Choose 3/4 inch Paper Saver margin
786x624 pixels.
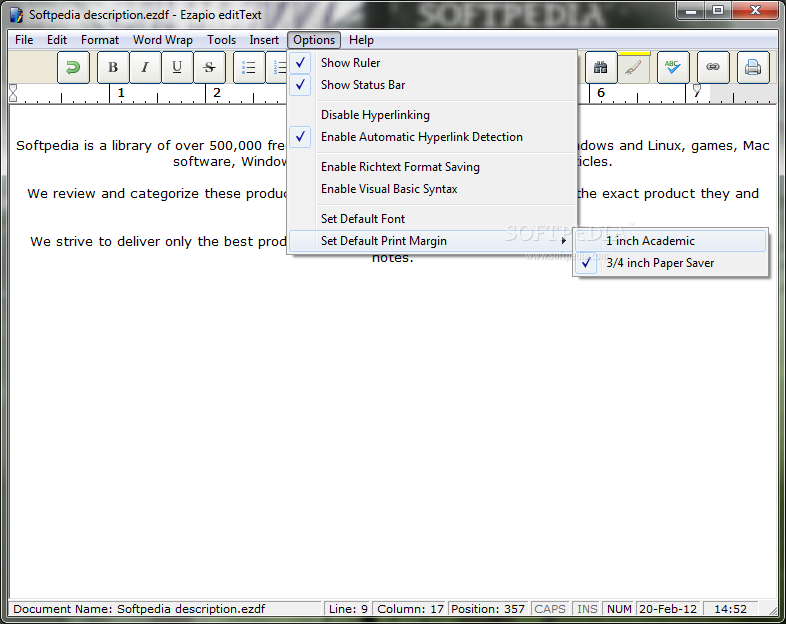coord(670,263)
